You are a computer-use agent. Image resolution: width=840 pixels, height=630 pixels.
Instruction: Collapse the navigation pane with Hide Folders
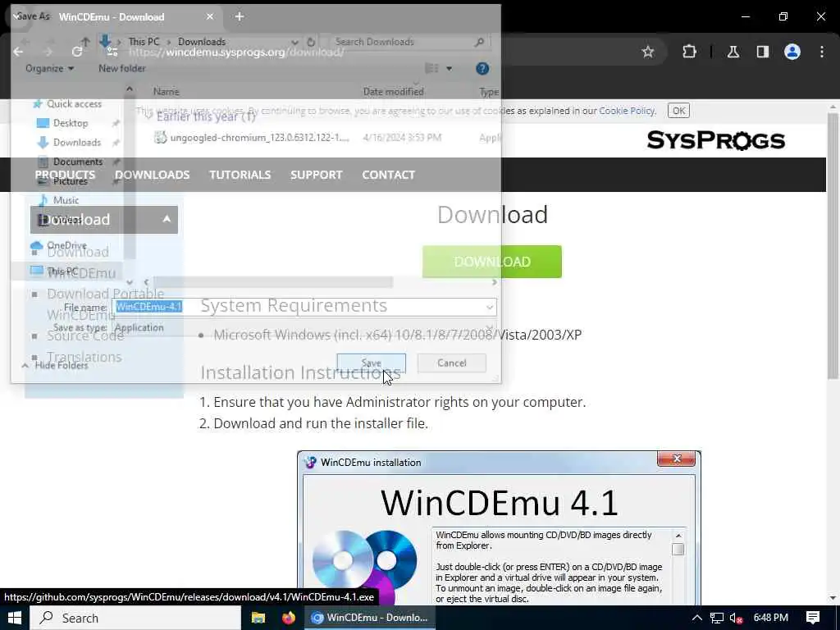pyautogui.click(x=55, y=365)
